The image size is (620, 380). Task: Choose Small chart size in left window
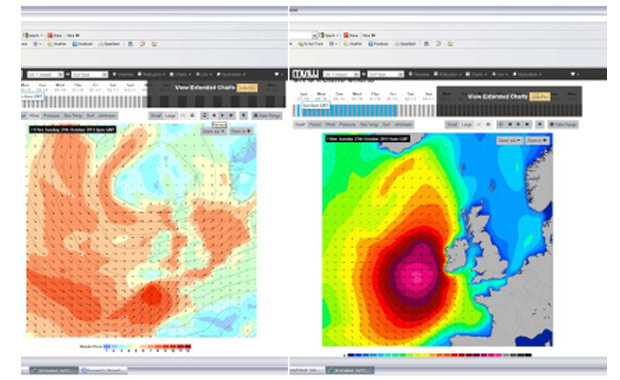point(156,116)
